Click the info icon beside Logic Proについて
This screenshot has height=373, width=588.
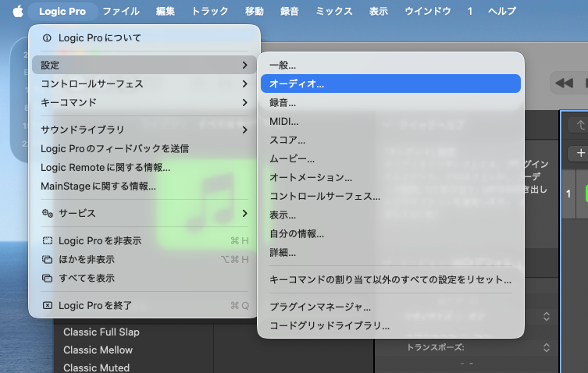click(x=47, y=37)
